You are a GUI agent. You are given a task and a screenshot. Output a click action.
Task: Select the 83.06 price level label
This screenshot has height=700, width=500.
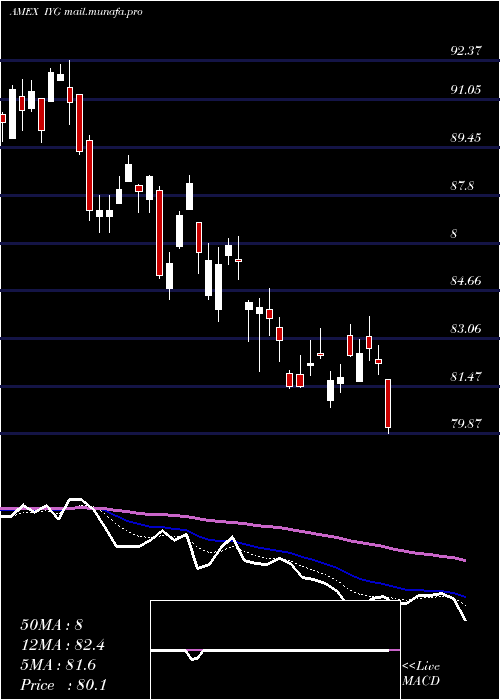(466, 329)
